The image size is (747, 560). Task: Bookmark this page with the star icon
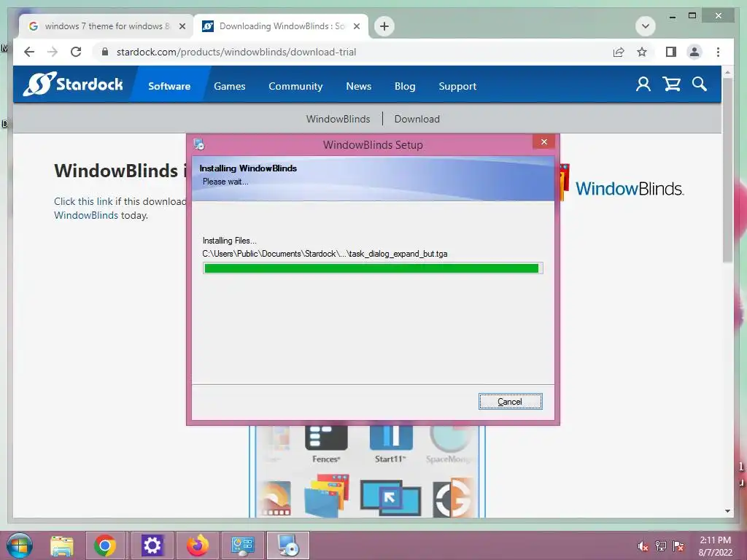point(642,52)
